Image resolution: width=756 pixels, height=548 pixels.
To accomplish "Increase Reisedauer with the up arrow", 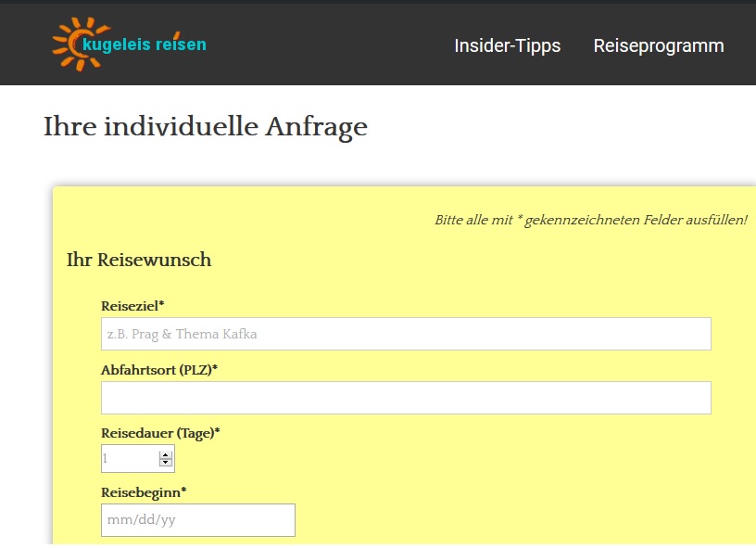I will 165,455.
